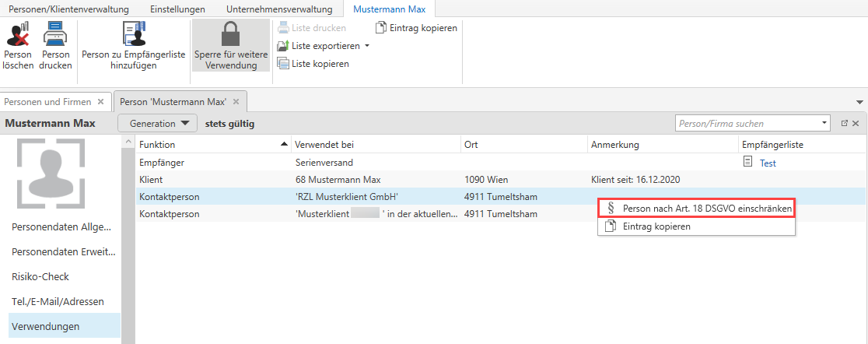Choose Eintrag kopieren from context menu
Viewport: 868px width, 344px height.
656,226
